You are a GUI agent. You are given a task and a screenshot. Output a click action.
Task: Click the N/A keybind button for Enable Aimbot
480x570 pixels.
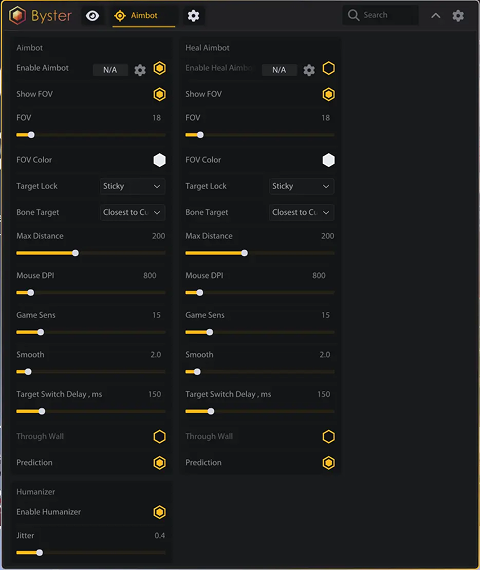tap(110, 70)
